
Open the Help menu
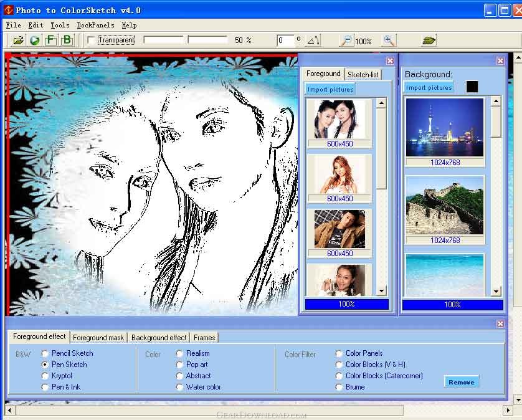[129, 25]
